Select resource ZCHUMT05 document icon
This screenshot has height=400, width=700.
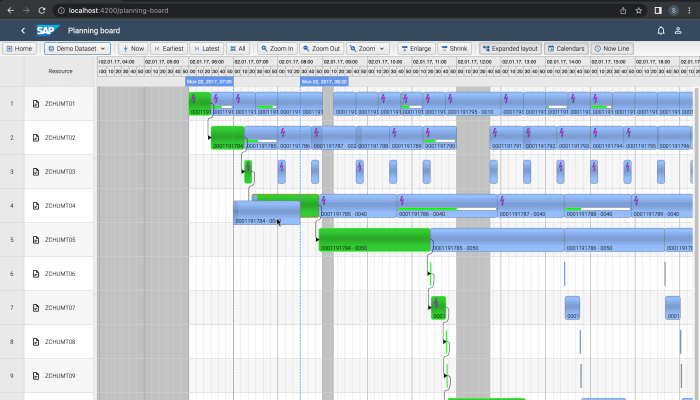[x=36, y=240]
